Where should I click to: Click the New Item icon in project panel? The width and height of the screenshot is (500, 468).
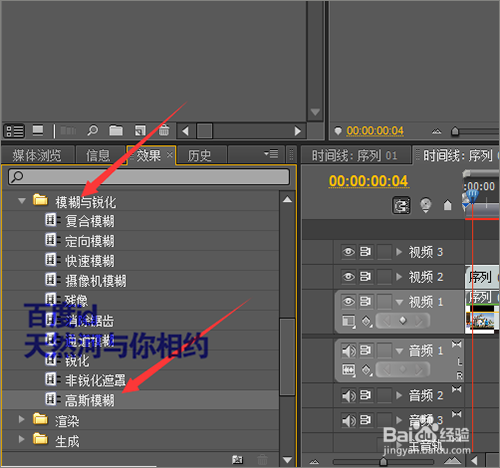[x=140, y=130]
